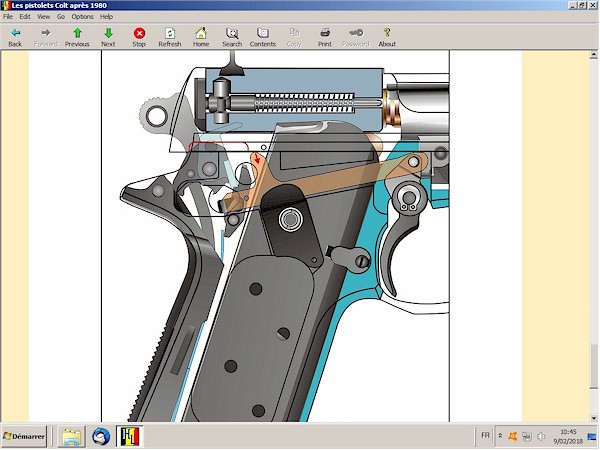600x450 pixels.
Task: Expand the View menu
Action: click(43, 17)
